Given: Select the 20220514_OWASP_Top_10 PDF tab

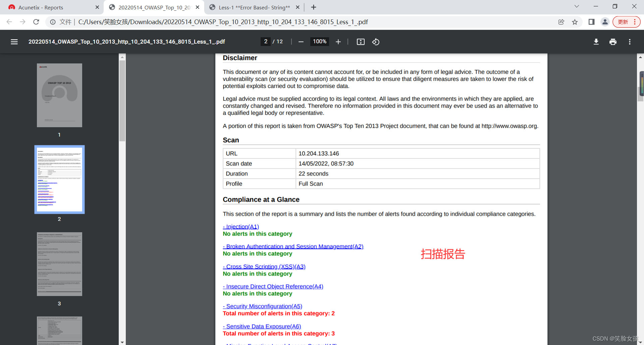Looking at the screenshot, I should click(154, 7).
